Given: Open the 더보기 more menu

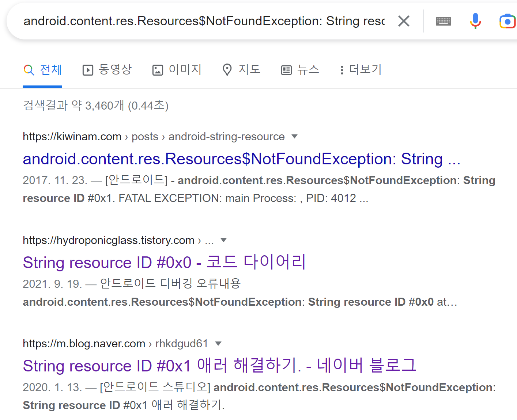Looking at the screenshot, I should click(x=361, y=69).
